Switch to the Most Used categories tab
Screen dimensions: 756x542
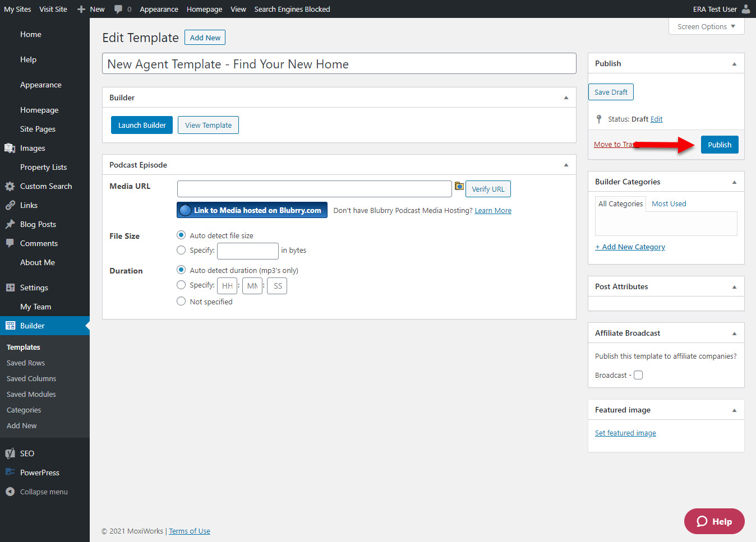(669, 203)
